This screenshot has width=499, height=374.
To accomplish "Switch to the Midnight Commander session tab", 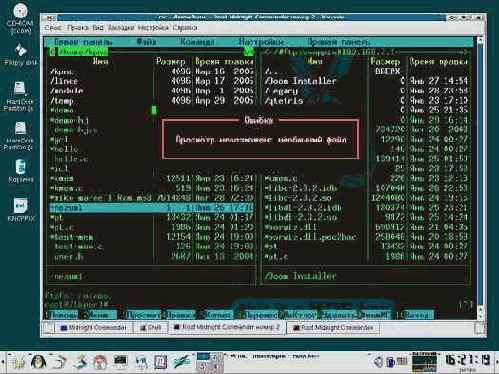I will click(93, 328).
